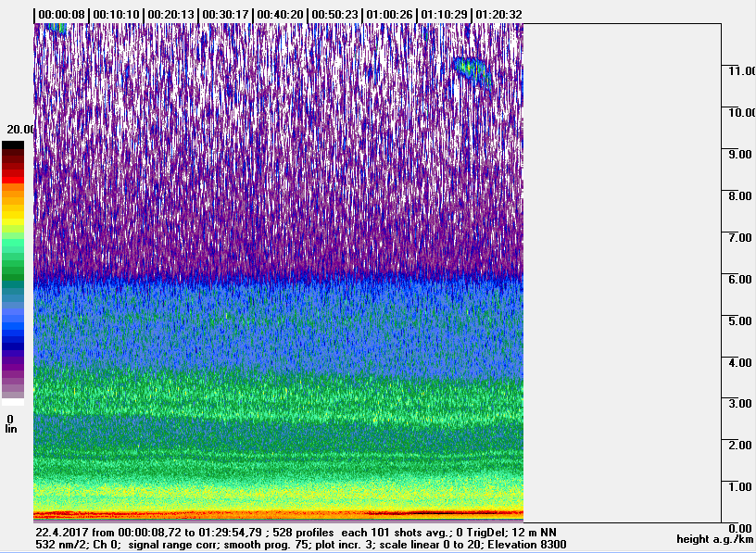The height and width of the screenshot is (553, 756).
Task: Click the '12 m NN' footer value
Action: point(534,533)
